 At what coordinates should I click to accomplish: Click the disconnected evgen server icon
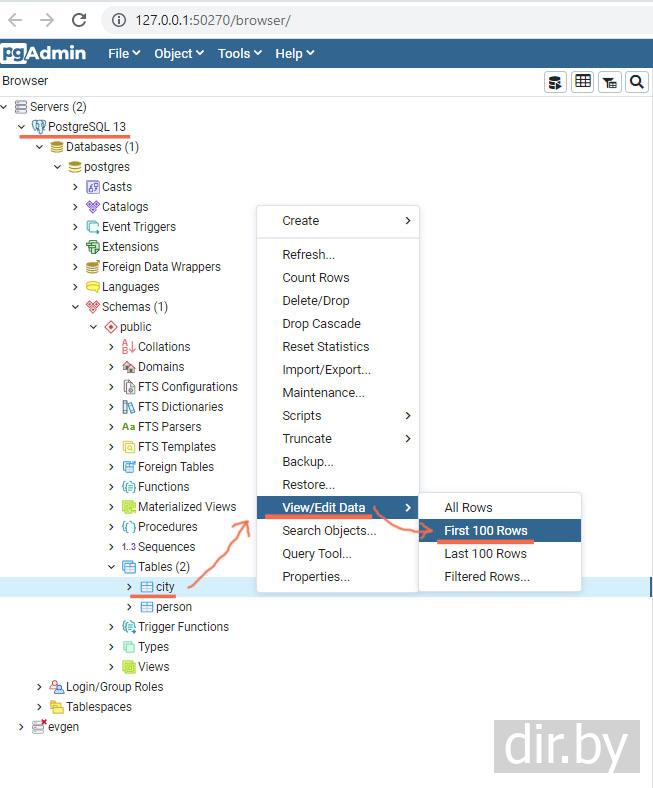pyautogui.click(x=39, y=727)
